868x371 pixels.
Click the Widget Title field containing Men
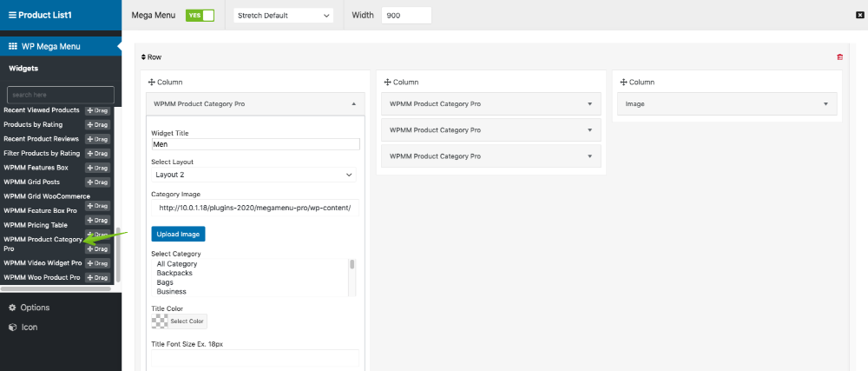(255, 144)
